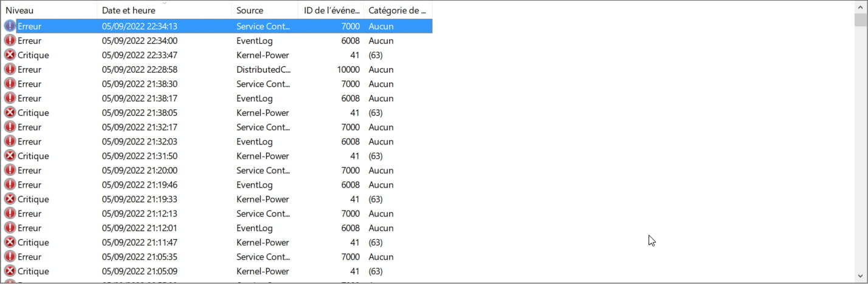The width and height of the screenshot is (868, 284).
Task: Click the Critique level text at 21:11:47
Action: click(33, 242)
